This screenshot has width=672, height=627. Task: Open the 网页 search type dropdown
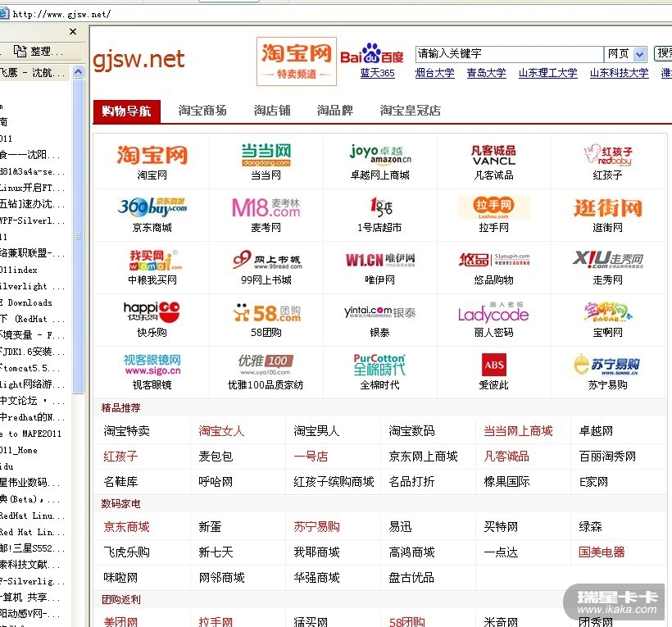click(640, 54)
